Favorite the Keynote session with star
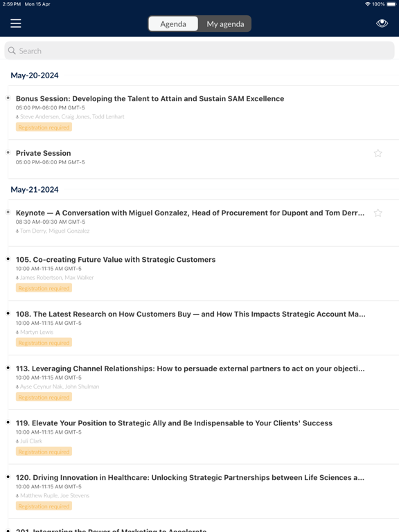 378,213
